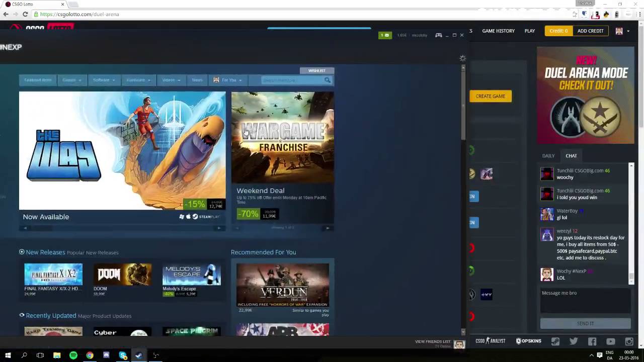Open the News tab in Steam store
The image size is (644, 362).
pos(197,80)
